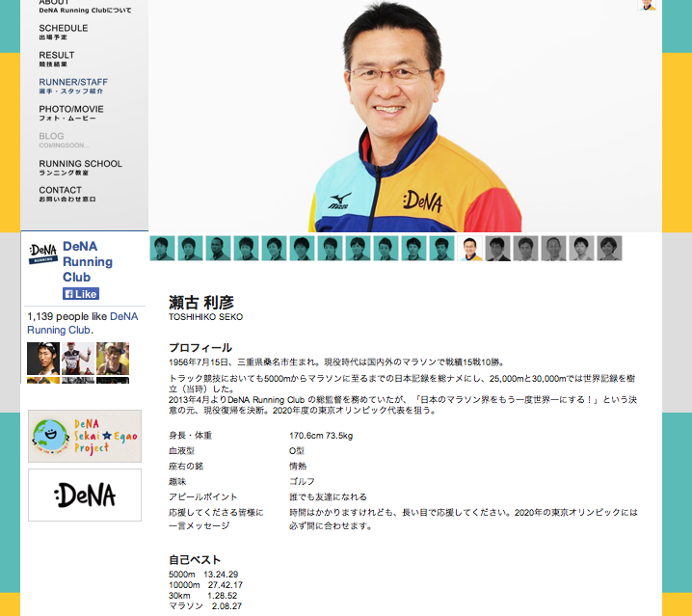This screenshot has width=692, height=616.
Task: Open DeNA Running Club Facebook title link
Action: coord(88,261)
